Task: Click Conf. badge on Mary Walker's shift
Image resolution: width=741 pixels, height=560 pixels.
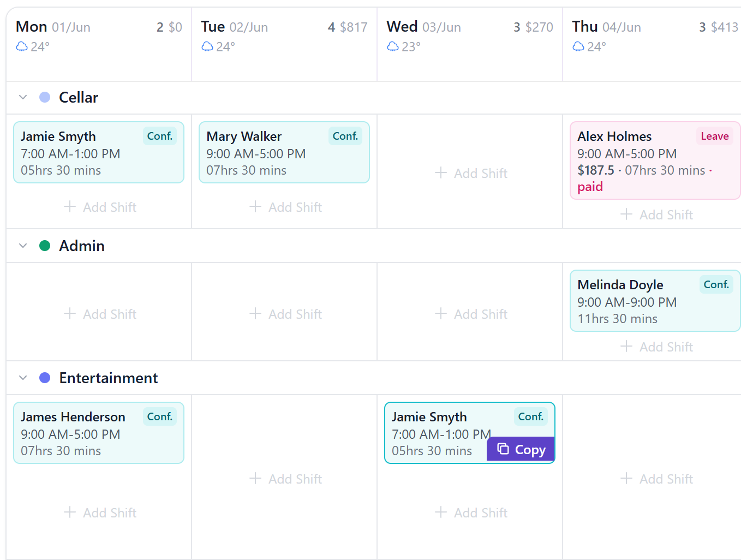Action: click(x=345, y=136)
